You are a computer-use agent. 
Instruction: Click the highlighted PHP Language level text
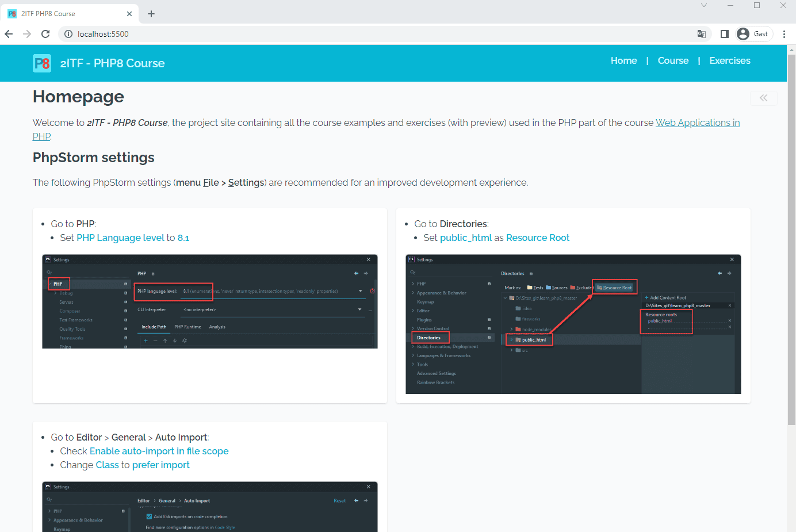coord(120,238)
